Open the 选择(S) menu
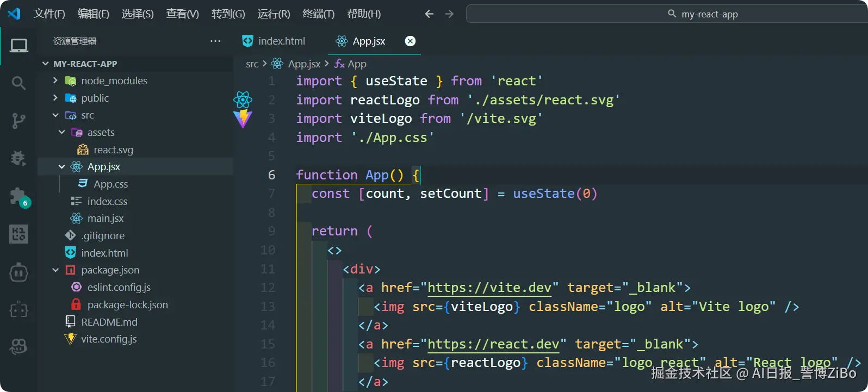The width and height of the screenshot is (868, 392). (x=138, y=14)
